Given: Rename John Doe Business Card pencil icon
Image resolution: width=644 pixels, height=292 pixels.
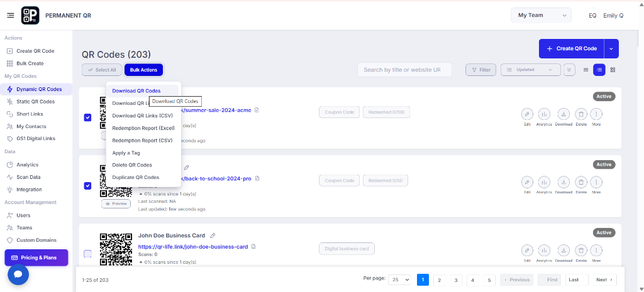Looking at the screenshot, I should point(213,235).
